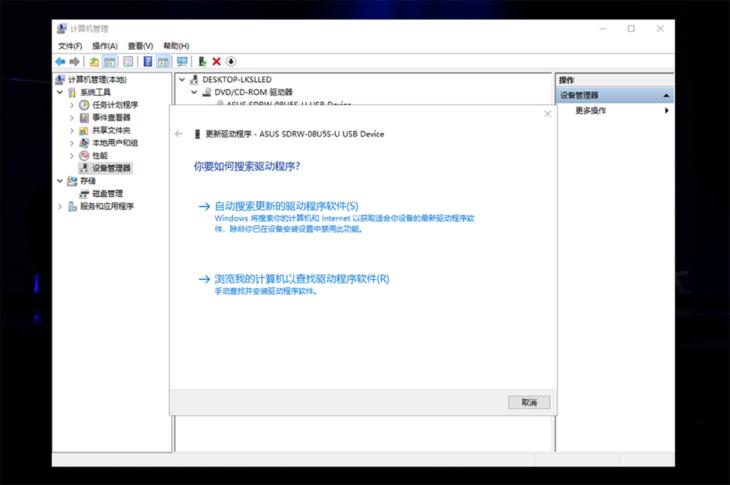This screenshot has width=730, height=485.
Task: Open the 操作(A) menu
Action: [x=104, y=45]
